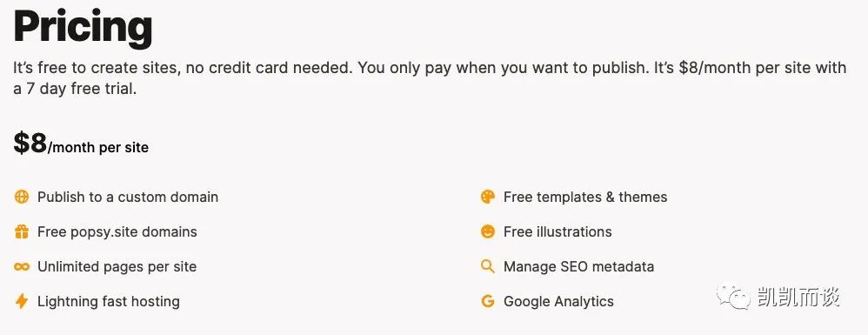Click the gift box icon
Viewport: 868px width, 335px height.
22,232
